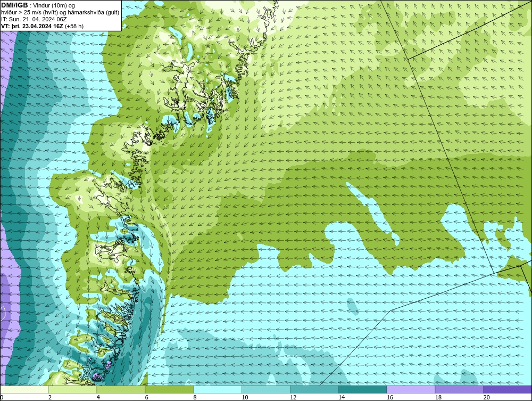This screenshot has width=532, height=401.
Task: Click the legend scale value '14'
Action: [x=342, y=397]
